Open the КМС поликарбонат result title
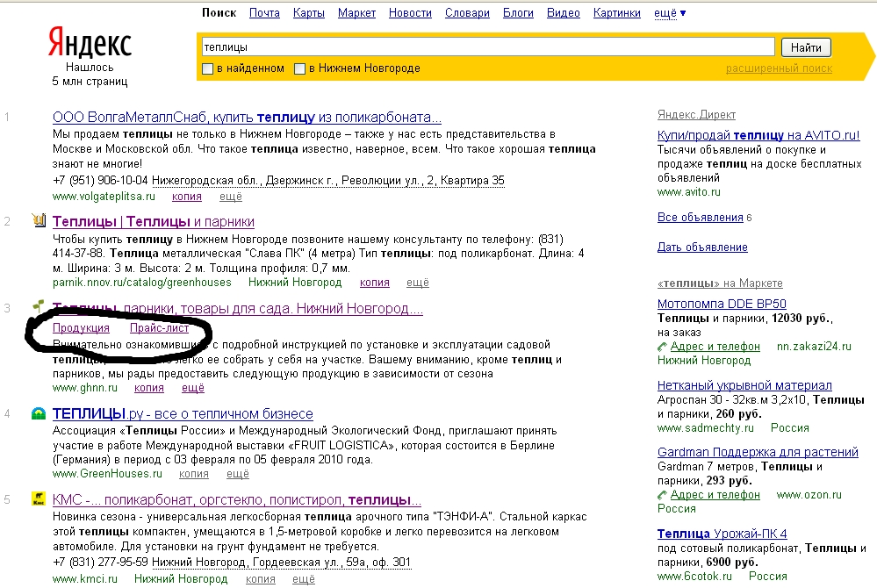 click(237, 499)
